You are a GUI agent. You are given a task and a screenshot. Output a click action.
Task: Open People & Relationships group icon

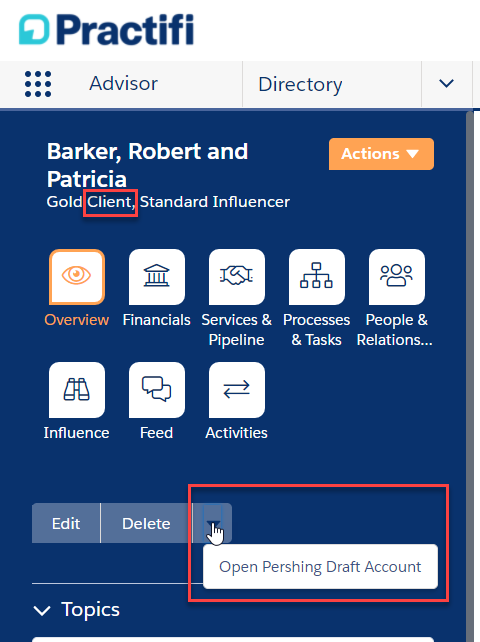click(x=396, y=277)
